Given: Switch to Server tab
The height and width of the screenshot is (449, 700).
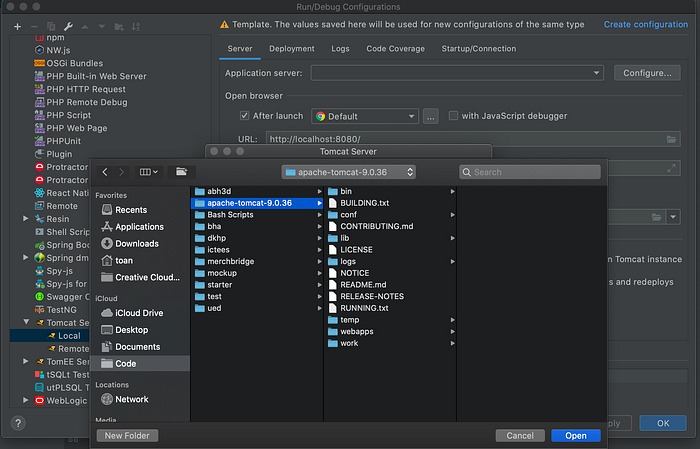Looking at the screenshot, I should point(240,49).
